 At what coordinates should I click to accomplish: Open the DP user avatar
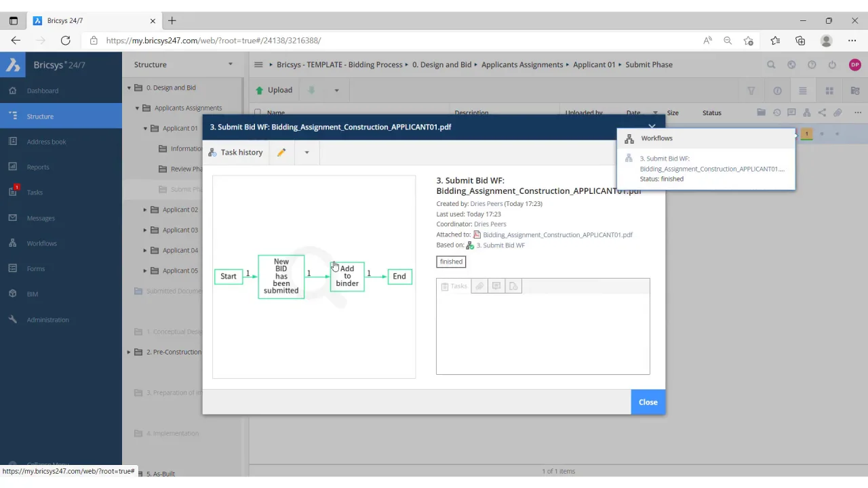855,65
